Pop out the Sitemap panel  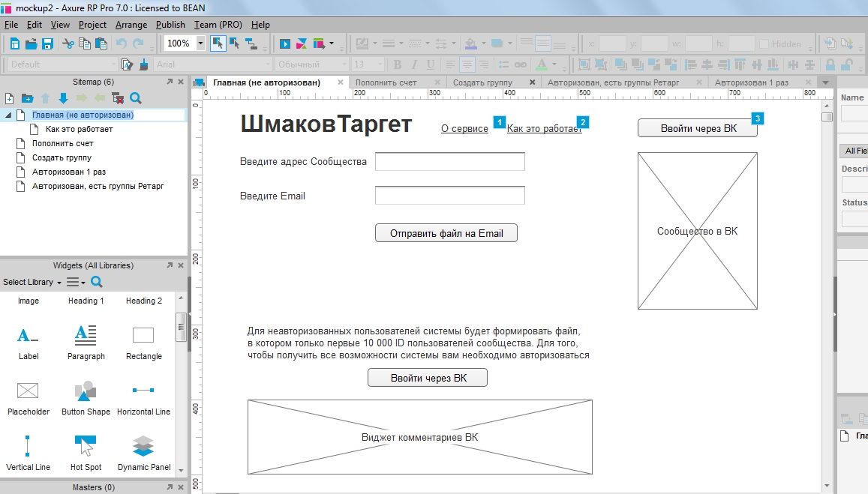click(x=170, y=82)
